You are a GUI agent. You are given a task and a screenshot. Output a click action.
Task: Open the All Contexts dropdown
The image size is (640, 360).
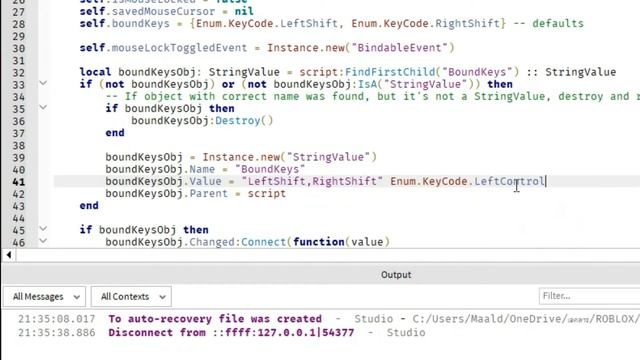(131, 296)
